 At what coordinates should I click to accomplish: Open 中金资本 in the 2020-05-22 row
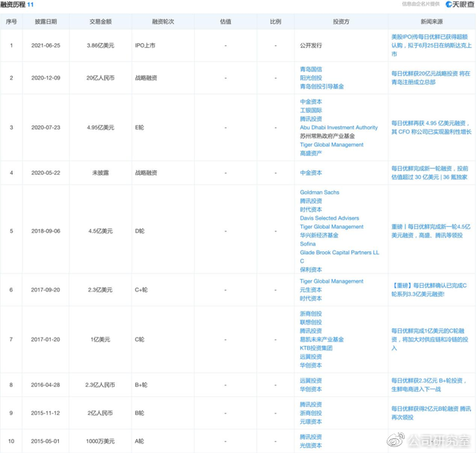click(311, 173)
